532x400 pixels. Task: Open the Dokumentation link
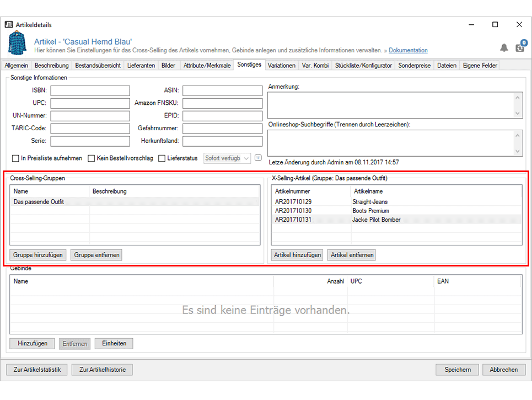pos(408,50)
